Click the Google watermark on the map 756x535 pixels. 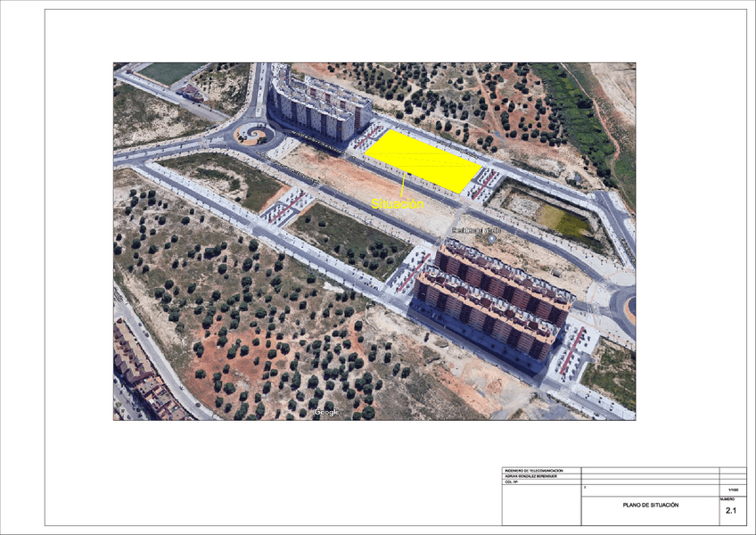click(x=326, y=412)
